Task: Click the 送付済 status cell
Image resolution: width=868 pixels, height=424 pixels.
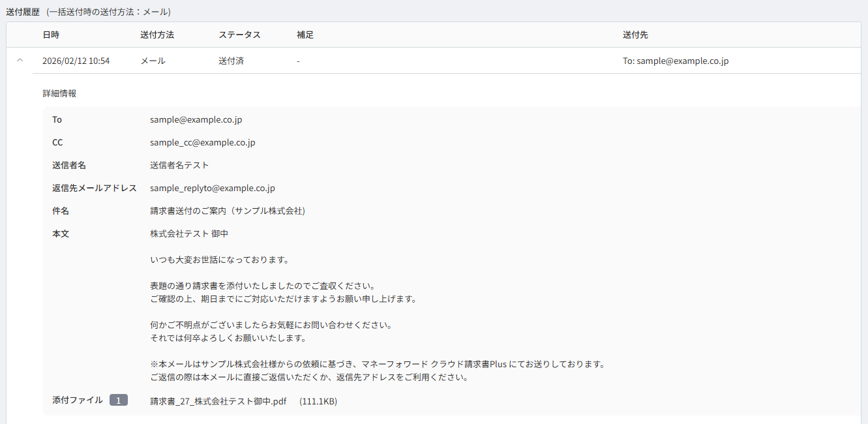Action: coord(231,61)
